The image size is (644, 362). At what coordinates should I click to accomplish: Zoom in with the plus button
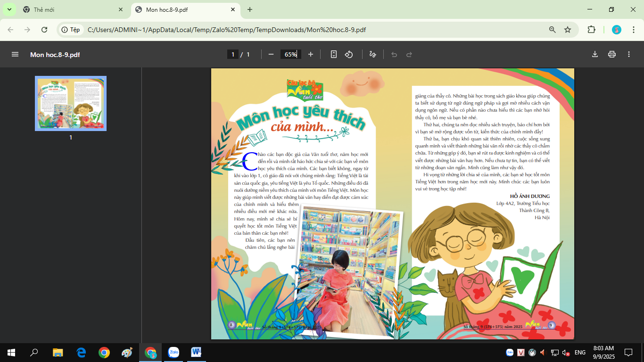(311, 54)
